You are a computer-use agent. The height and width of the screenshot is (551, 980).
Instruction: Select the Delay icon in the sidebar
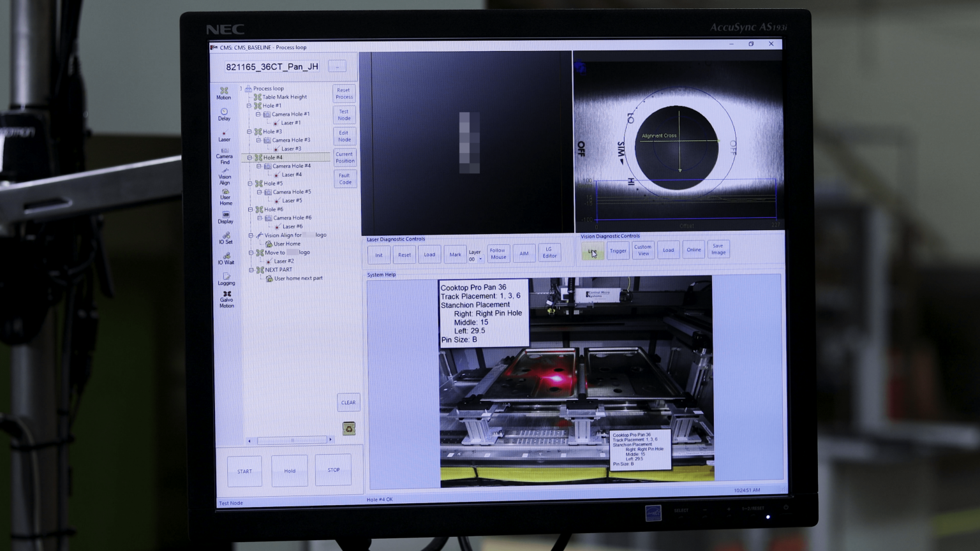click(224, 115)
